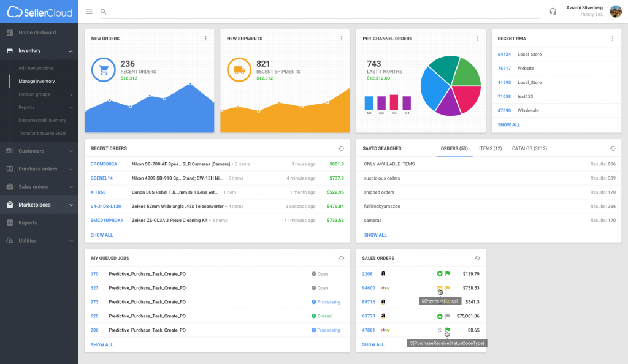Click the user profile avatar
628x364 pixels.
[615, 12]
